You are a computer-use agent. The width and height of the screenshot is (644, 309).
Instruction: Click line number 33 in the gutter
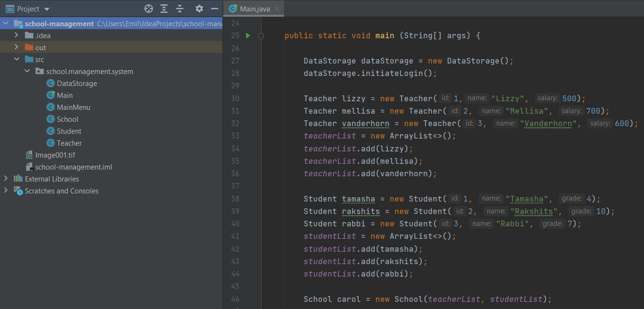pyautogui.click(x=234, y=136)
